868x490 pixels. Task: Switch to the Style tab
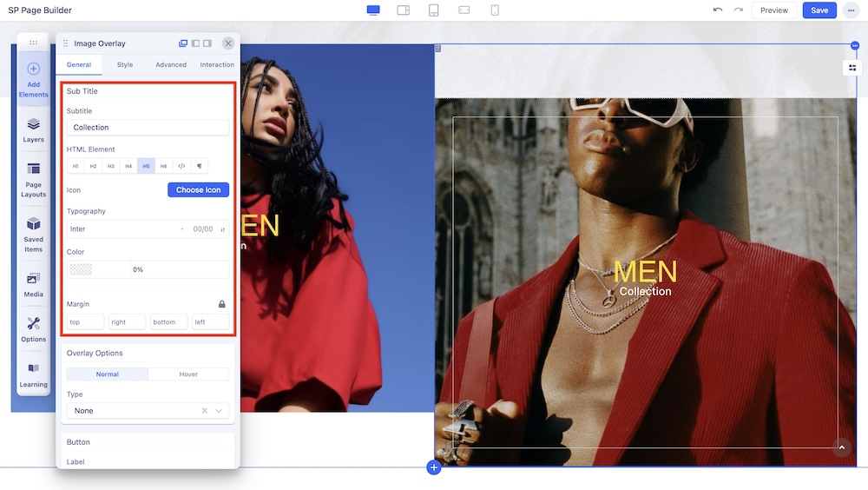[x=125, y=65]
